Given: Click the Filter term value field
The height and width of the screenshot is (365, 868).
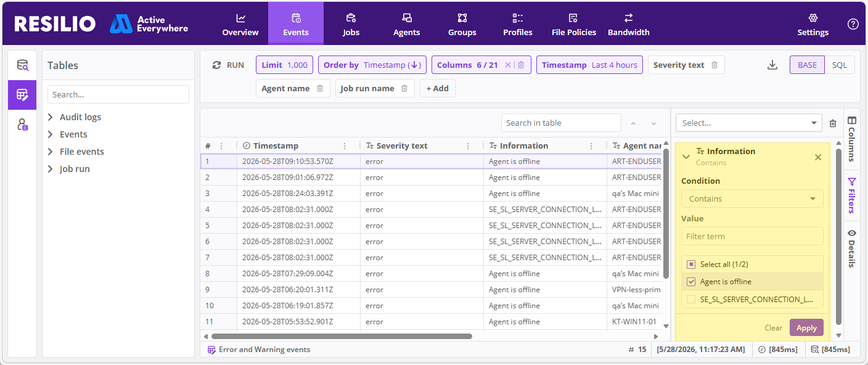Looking at the screenshot, I should tap(752, 236).
